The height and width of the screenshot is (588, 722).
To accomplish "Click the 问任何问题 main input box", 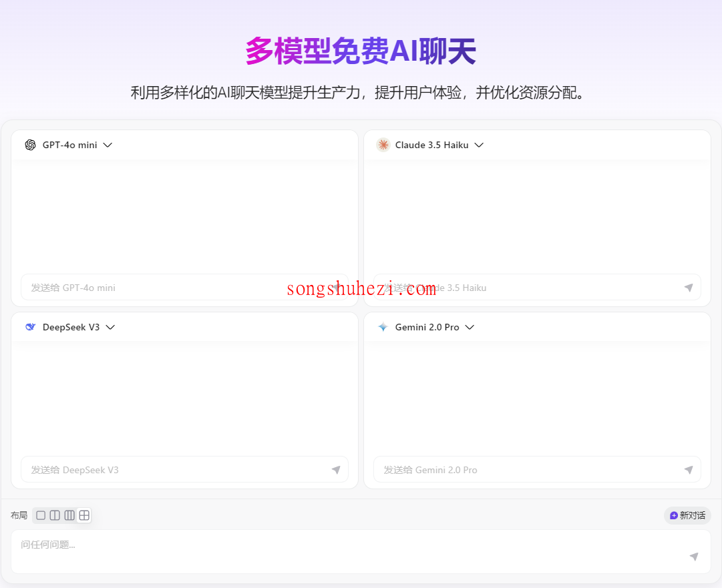I will (x=361, y=552).
